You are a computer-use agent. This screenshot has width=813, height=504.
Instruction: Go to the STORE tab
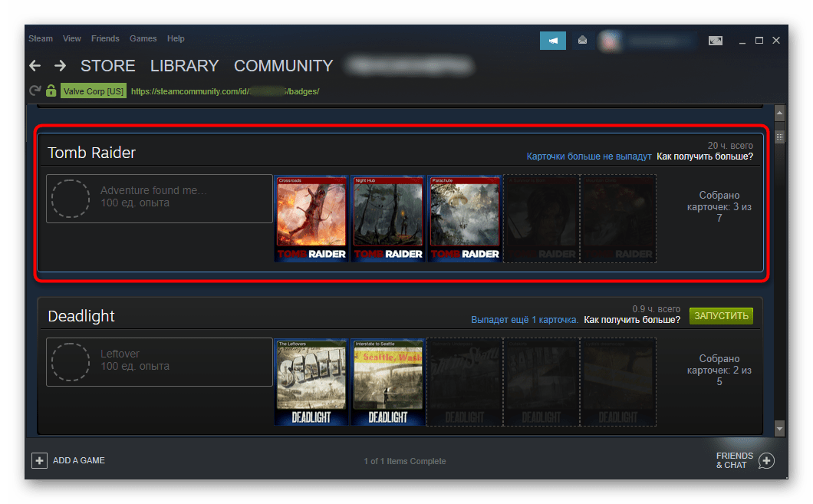[x=108, y=66]
